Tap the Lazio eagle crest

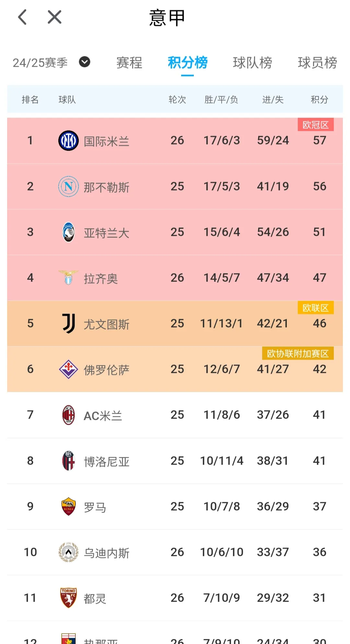click(x=68, y=278)
